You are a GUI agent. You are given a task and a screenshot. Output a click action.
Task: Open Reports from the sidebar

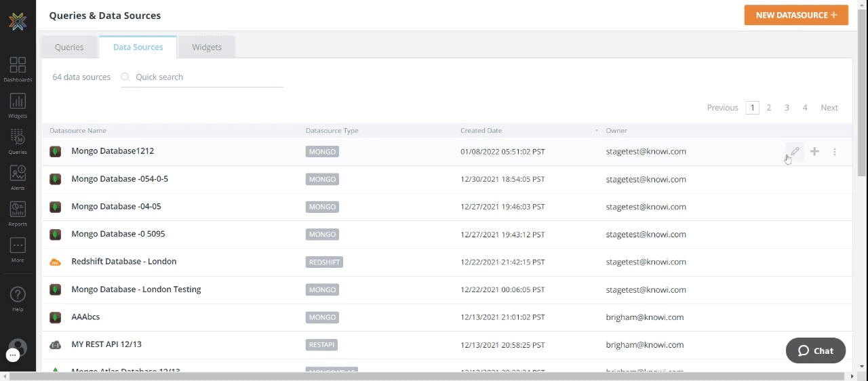(18, 213)
